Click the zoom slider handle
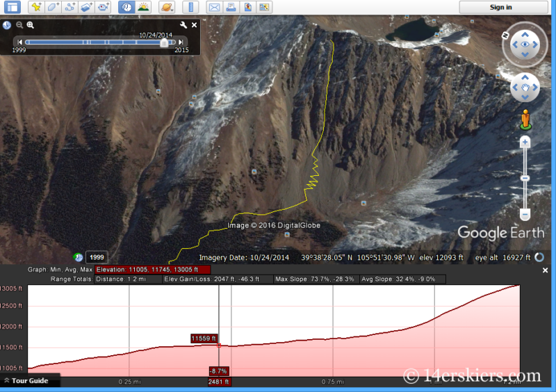The width and height of the screenshot is (556, 392). tap(525, 178)
